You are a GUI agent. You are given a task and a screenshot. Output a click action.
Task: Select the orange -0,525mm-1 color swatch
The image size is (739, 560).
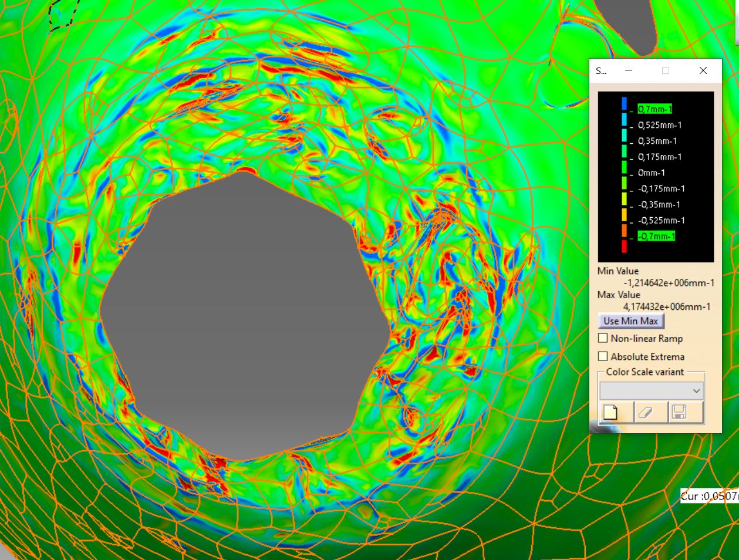[x=624, y=215]
